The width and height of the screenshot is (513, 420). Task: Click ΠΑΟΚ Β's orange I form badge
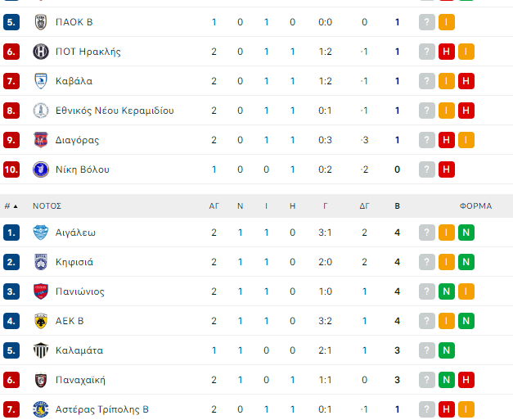click(447, 22)
